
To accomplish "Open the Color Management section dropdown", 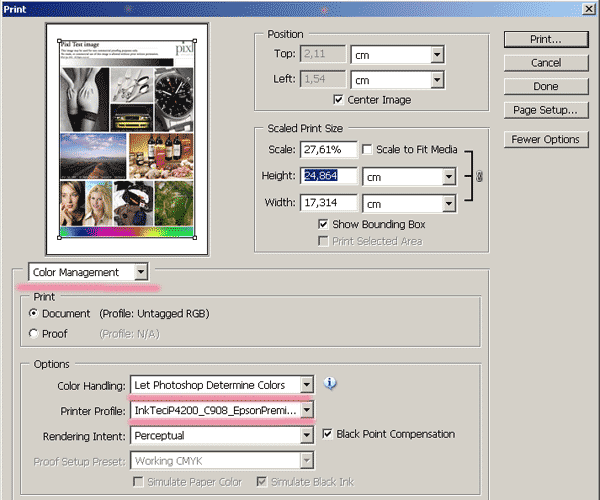I will coord(141,272).
